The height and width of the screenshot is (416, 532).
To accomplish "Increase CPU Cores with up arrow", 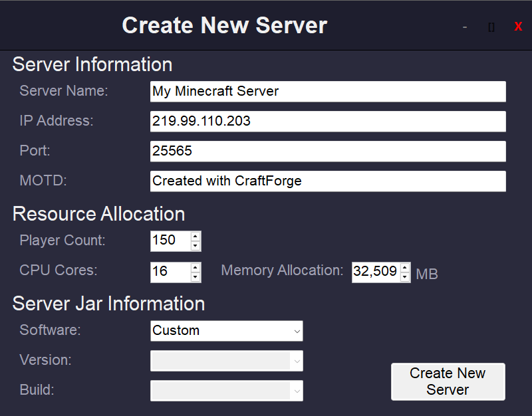I will 195,268.
